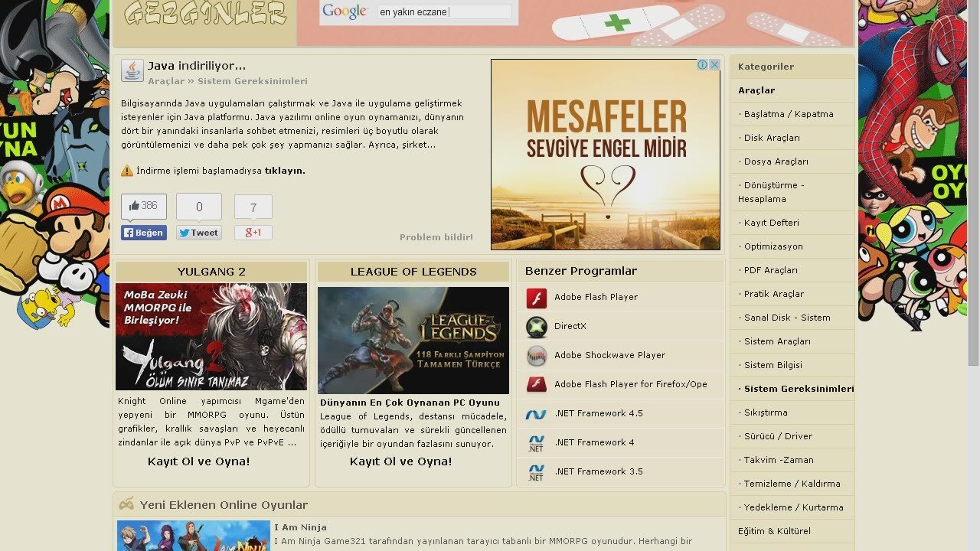Click the Java coffee cup icon
This screenshot has height=551, width=980.
click(x=132, y=70)
